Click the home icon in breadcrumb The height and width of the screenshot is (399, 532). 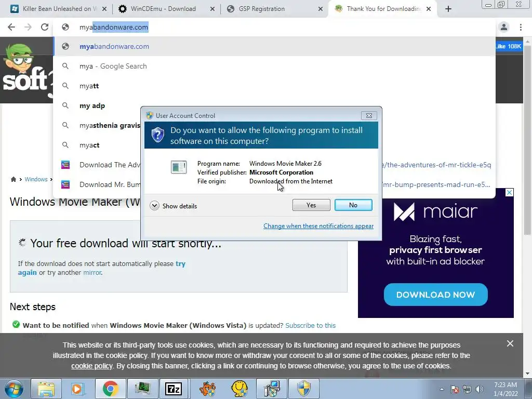click(13, 179)
